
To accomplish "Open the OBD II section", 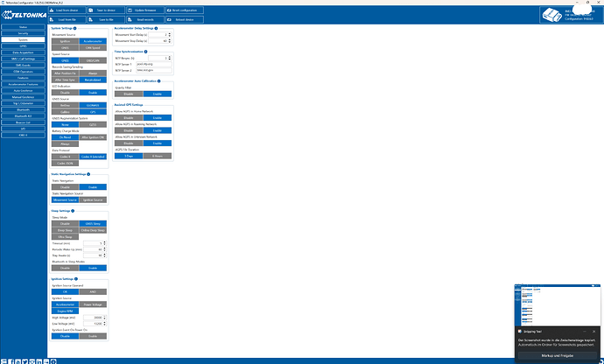I will 23,136.
